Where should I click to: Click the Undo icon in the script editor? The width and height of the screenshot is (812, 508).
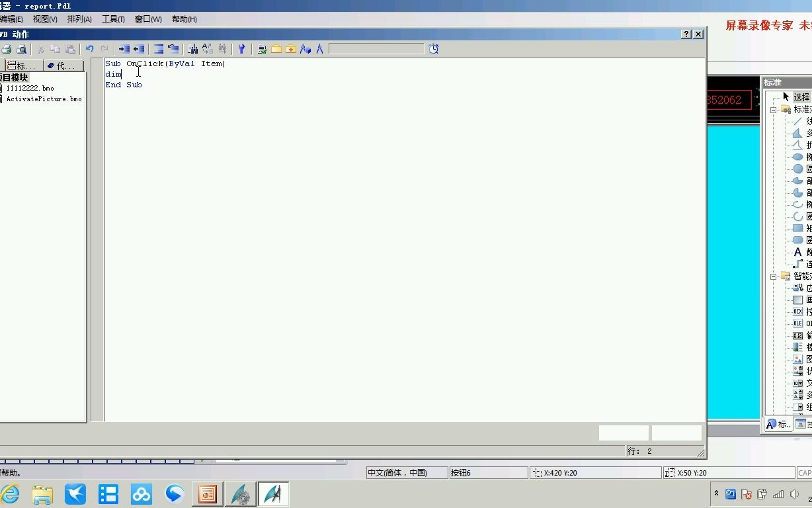pos(90,49)
